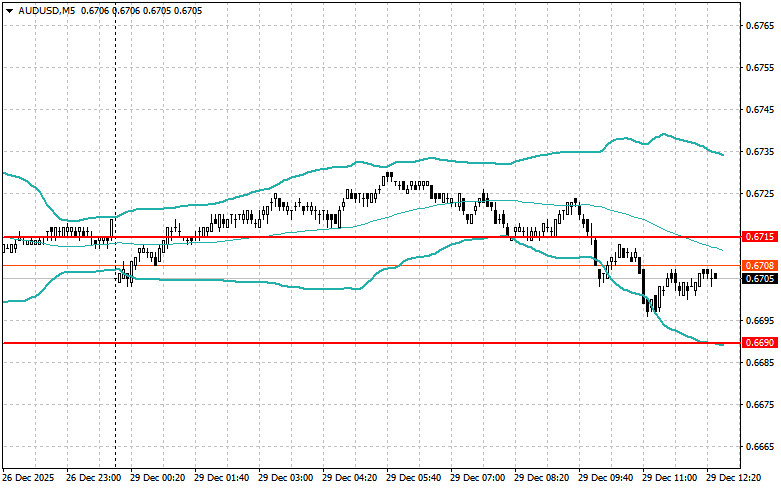The height and width of the screenshot is (489, 781).
Task: Click the 0.6735 price axis value
Action: coord(761,151)
